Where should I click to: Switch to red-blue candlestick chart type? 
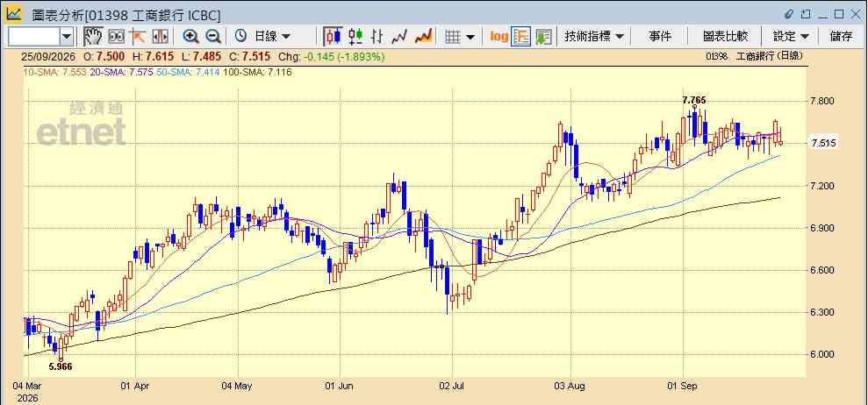pos(334,37)
